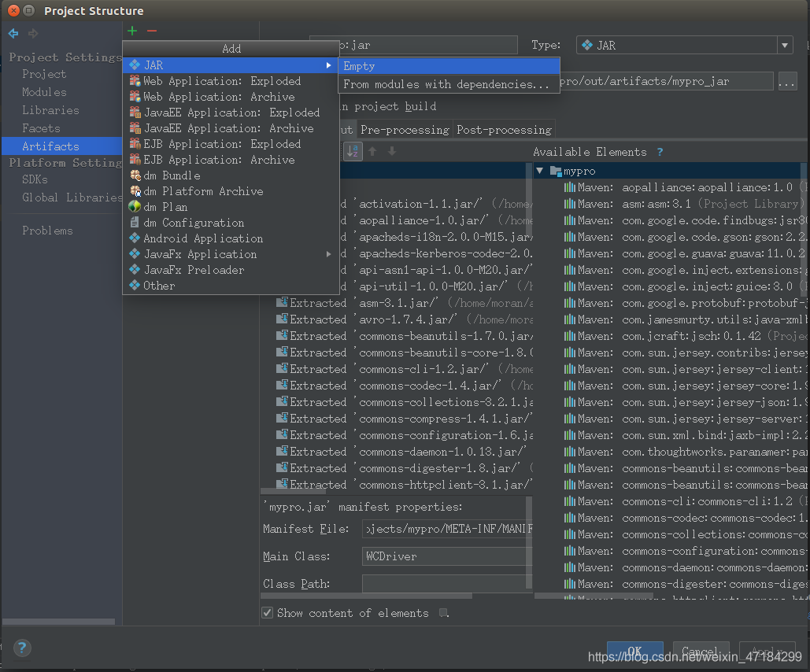Collapse the mypro tree node
Screen dimensions: 810x672
540,171
